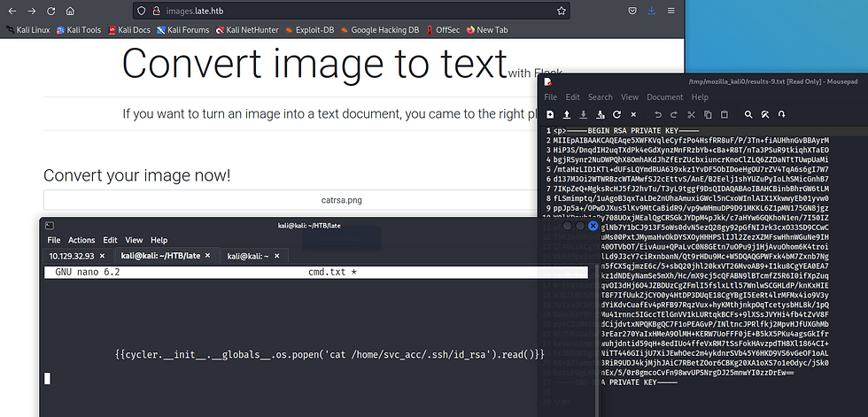The width and height of the screenshot is (868, 417).
Task: Open the Kali Docs bookmark
Action: 129,30
